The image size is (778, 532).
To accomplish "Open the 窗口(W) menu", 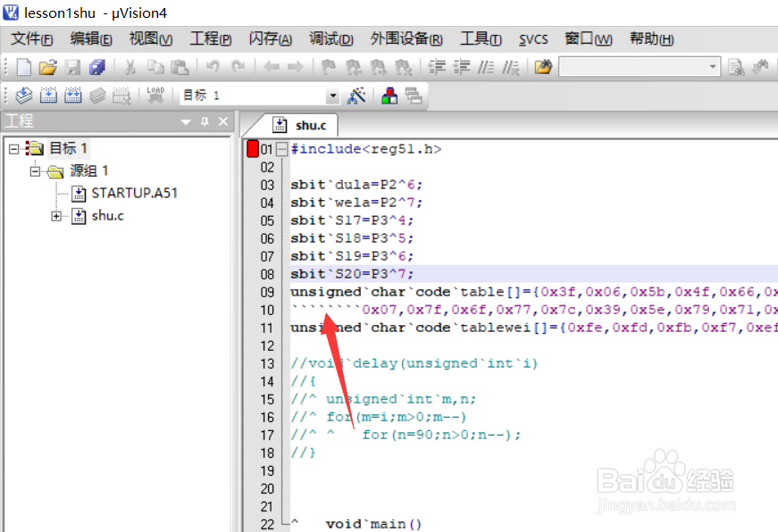I will click(589, 38).
